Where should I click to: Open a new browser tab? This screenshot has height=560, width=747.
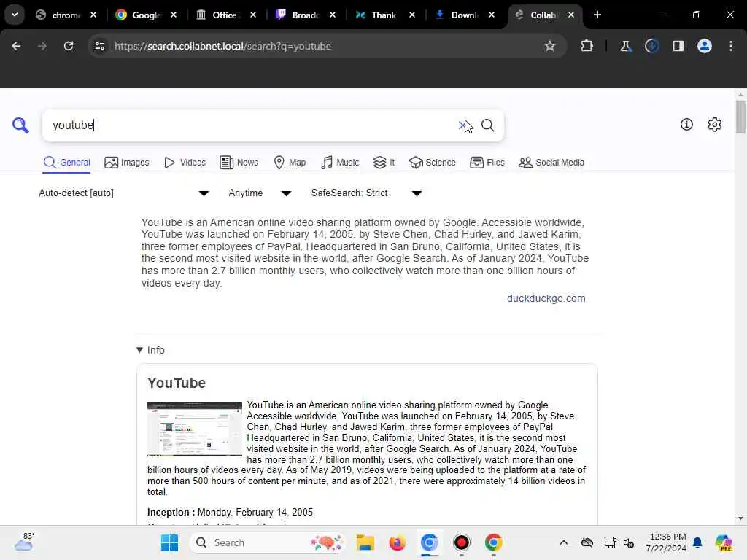[597, 15]
